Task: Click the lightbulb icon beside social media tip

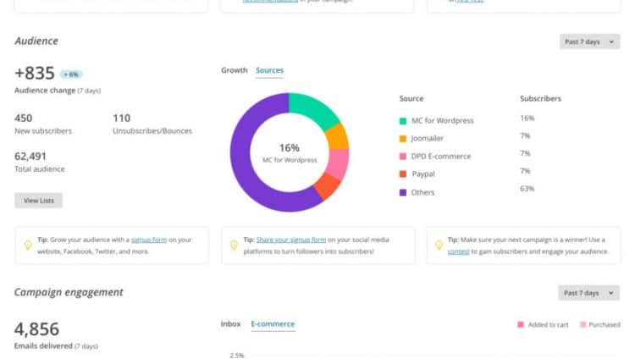Action: click(x=234, y=245)
